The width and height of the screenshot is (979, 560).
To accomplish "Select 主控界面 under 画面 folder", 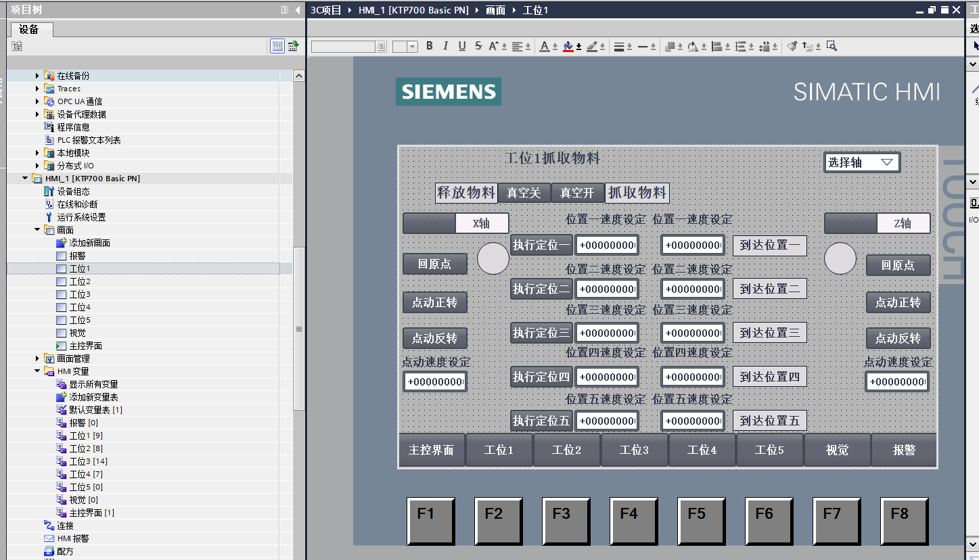I will pos(85,346).
